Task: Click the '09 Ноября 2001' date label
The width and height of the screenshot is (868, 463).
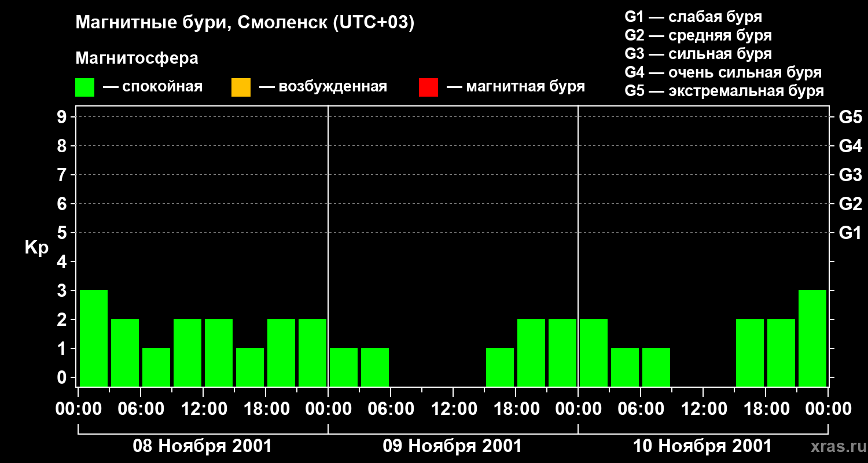Action: tap(452, 446)
